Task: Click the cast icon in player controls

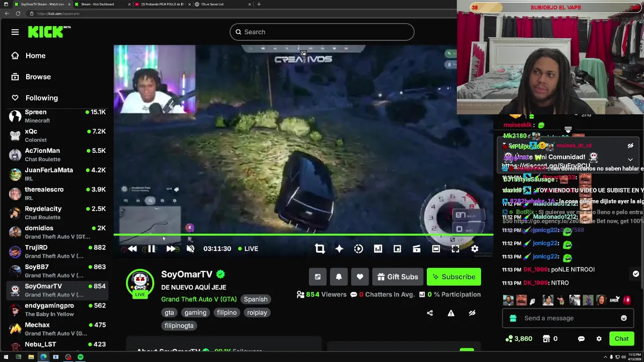Action: pos(417,248)
